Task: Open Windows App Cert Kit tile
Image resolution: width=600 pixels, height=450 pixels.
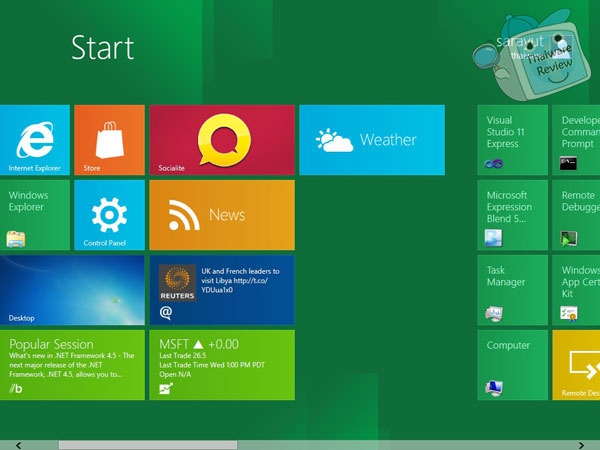Action: tap(576, 290)
